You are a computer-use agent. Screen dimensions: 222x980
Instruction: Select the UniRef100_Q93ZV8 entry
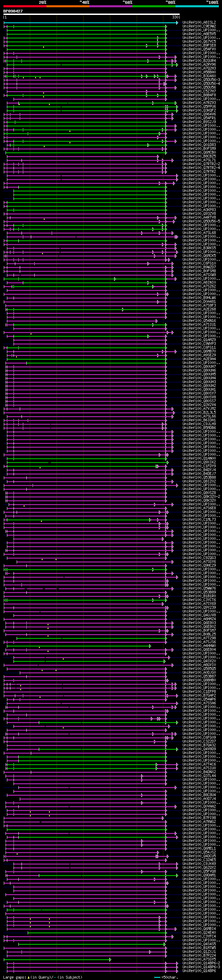tap(199, 213)
